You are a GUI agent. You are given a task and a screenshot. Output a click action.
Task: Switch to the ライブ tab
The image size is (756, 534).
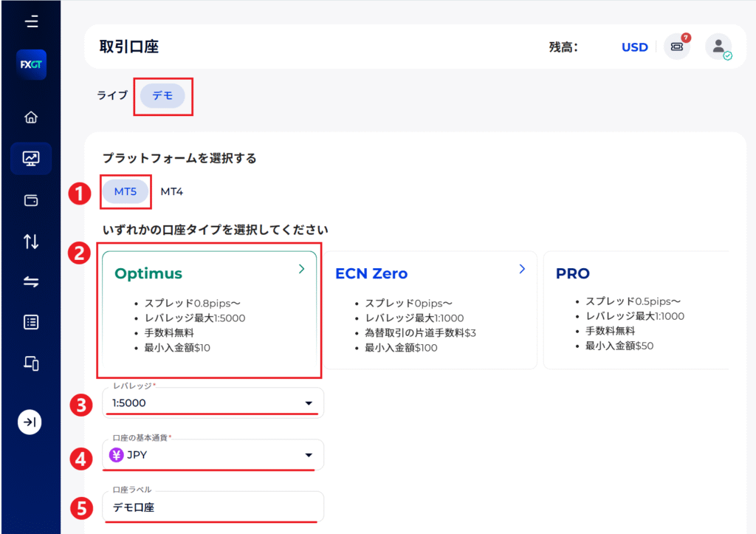[x=112, y=95]
